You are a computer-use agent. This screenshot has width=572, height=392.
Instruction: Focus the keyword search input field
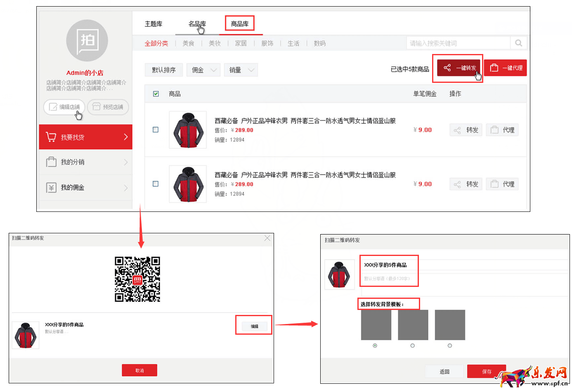[x=459, y=43]
